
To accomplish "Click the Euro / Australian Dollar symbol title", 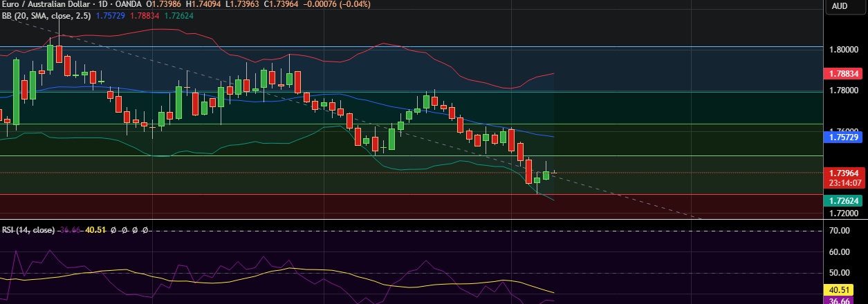I will [47, 6].
